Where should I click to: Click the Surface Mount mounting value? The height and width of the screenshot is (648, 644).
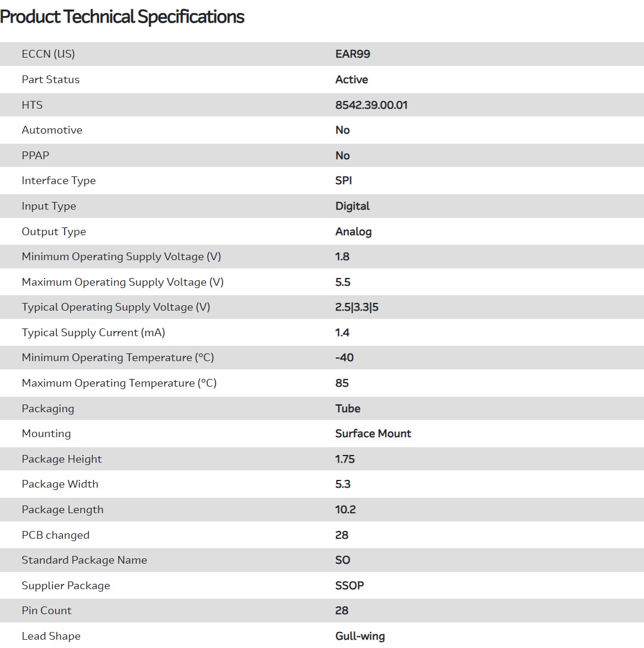[373, 434]
